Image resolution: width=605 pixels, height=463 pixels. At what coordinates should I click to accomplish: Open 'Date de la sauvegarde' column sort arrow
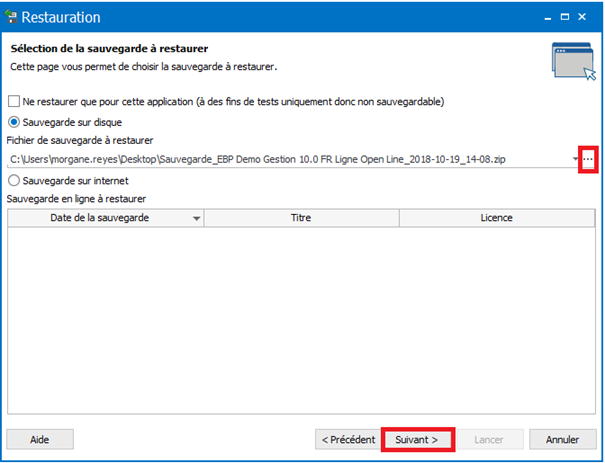[196, 218]
